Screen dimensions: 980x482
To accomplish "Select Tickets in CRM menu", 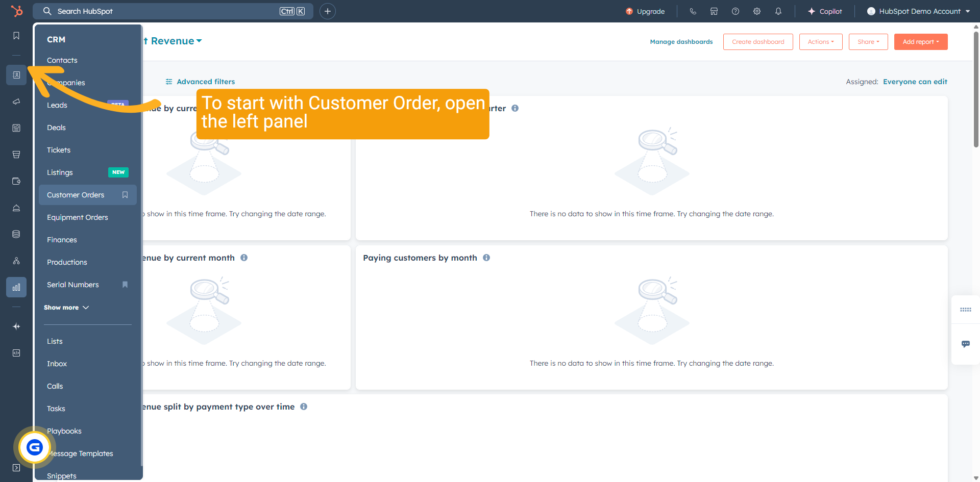I will 59,150.
